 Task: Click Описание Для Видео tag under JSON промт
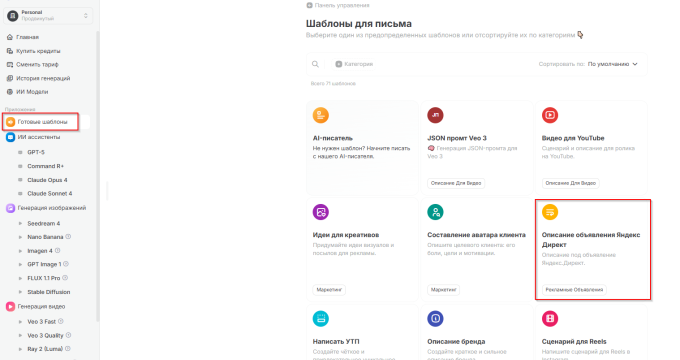click(456, 183)
